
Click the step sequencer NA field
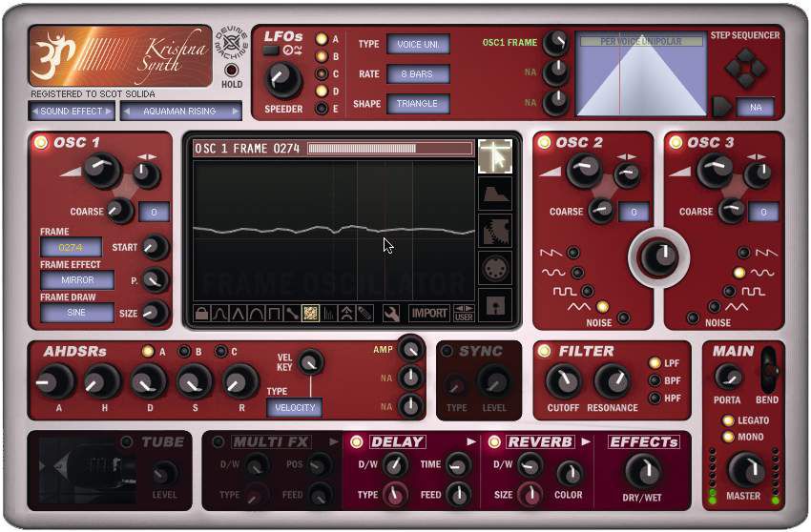[x=755, y=107]
